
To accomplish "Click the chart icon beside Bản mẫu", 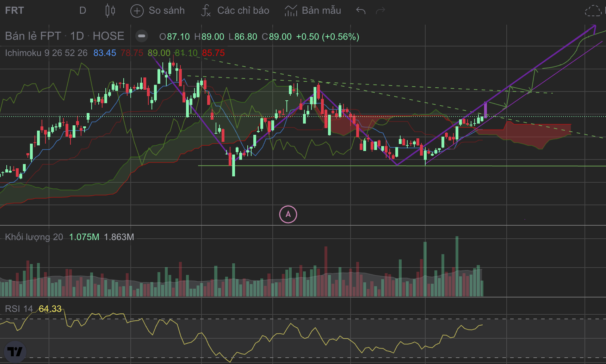I will pos(291,11).
